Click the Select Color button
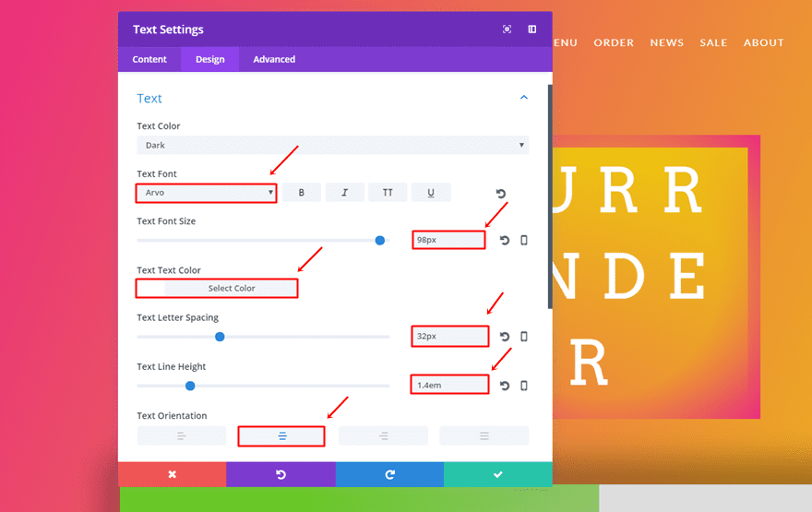 click(x=231, y=289)
